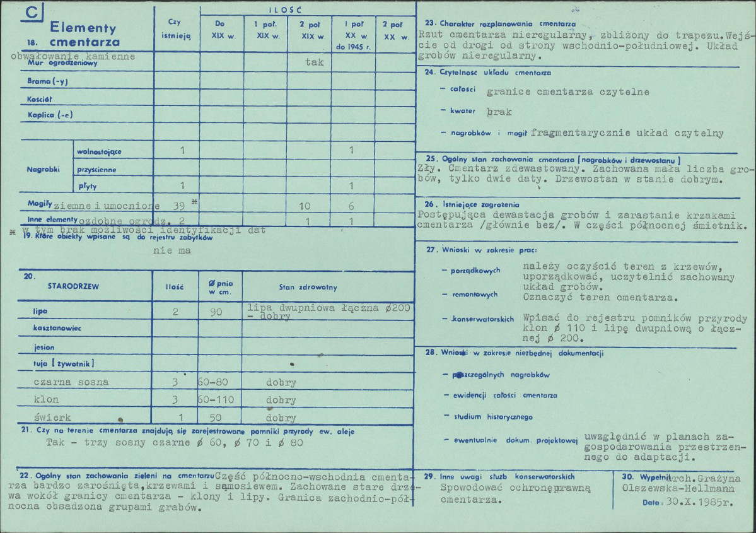Screen dimensions: 756x533
Task: Click the 'porządkowych' sub-label
Action: (x=475, y=271)
